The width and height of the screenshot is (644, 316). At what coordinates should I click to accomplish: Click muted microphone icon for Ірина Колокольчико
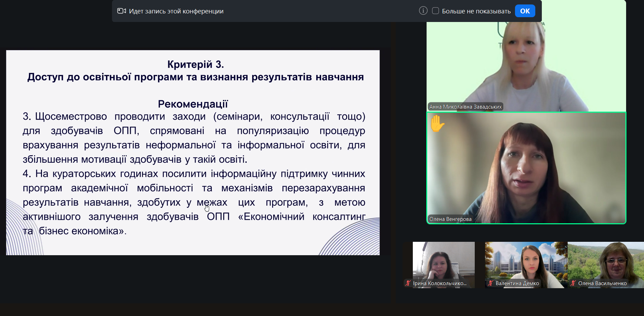point(408,283)
